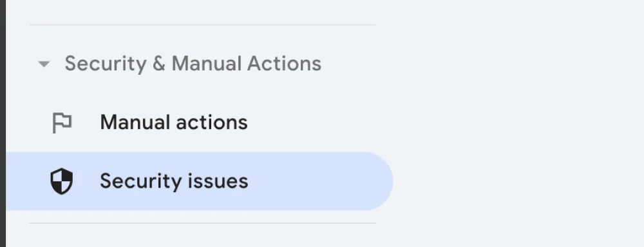Select the outlined flag manual actions icon
The height and width of the screenshot is (247, 644).
[62, 123]
